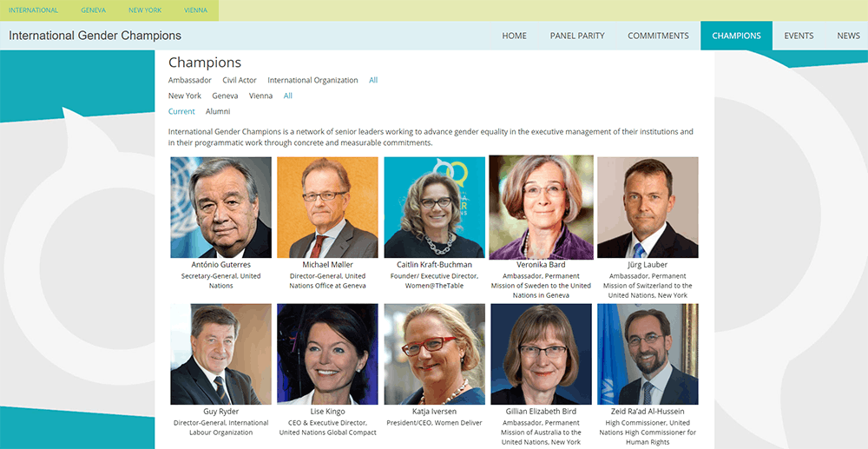Click the International Gender Champions site title
Viewport: 868px width, 449px height.
pyautogui.click(x=95, y=36)
